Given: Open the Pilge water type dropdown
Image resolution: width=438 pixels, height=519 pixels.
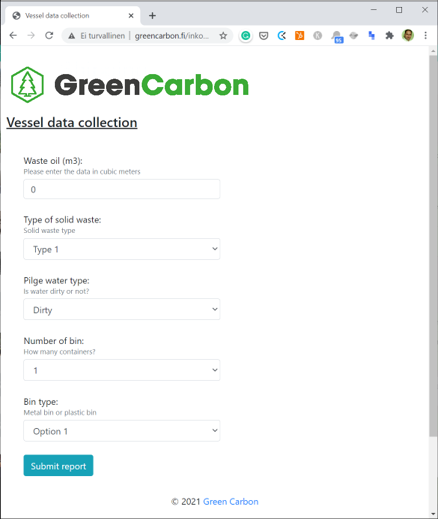Looking at the screenshot, I should 122,309.
